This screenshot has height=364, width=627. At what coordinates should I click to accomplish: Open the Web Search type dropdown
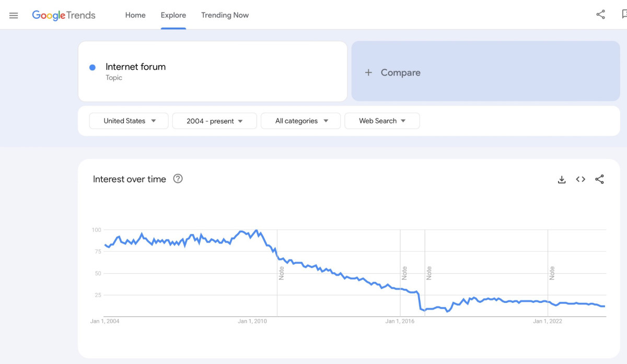(x=382, y=121)
